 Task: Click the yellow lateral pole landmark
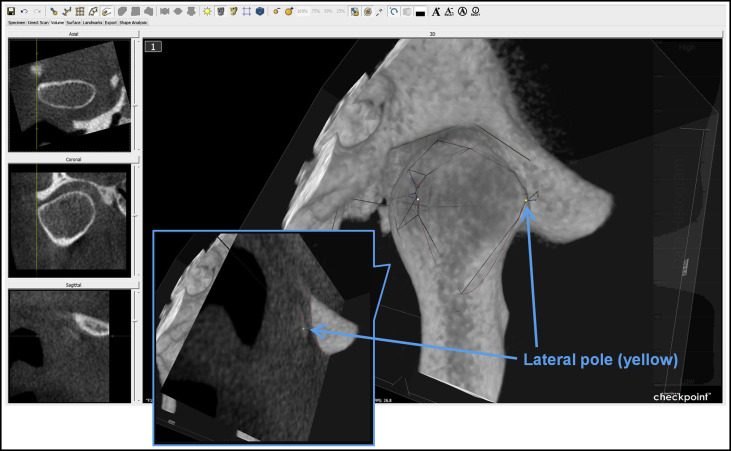point(524,201)
